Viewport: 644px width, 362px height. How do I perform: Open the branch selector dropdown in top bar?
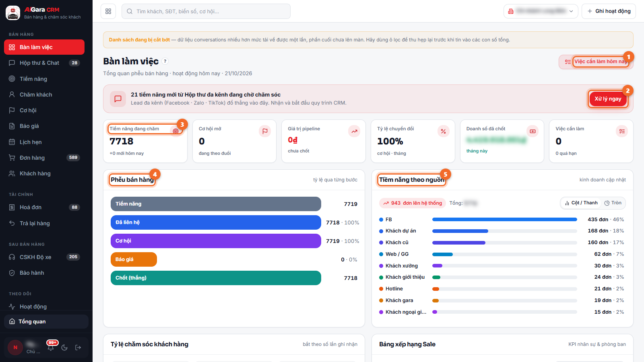point(541,11)
